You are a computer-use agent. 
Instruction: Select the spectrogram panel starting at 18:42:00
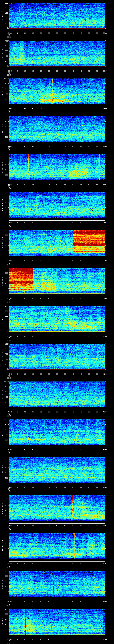point(57,432)
